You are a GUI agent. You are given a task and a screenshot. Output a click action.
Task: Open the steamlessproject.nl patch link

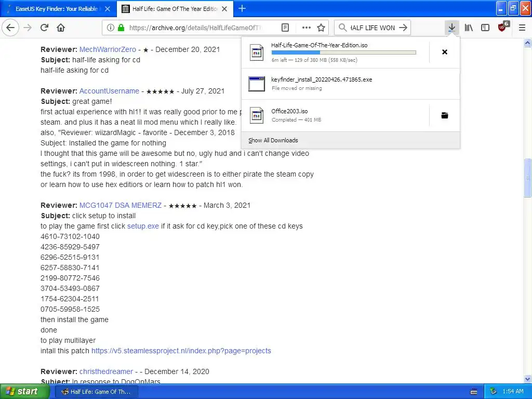(x=181, y=351)
